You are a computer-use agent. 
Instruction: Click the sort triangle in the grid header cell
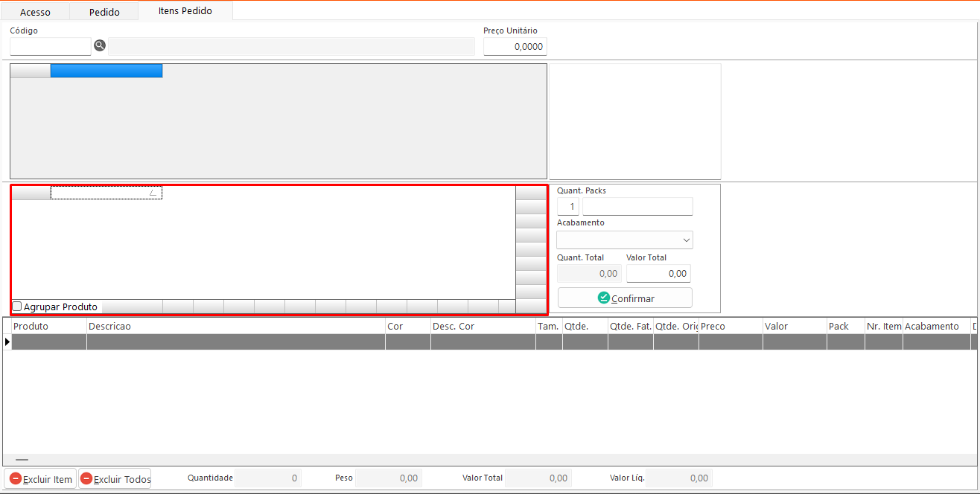(x=153, y=193)
